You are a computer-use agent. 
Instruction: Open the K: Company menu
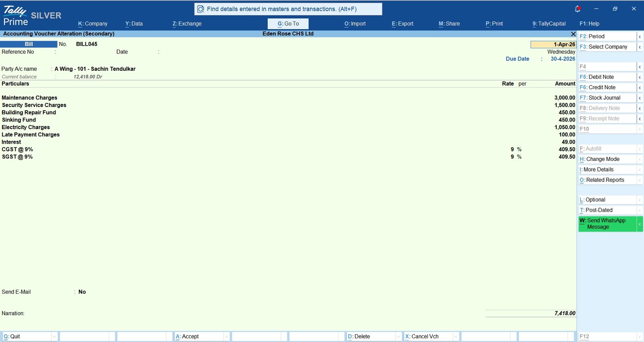click(93, 24)
